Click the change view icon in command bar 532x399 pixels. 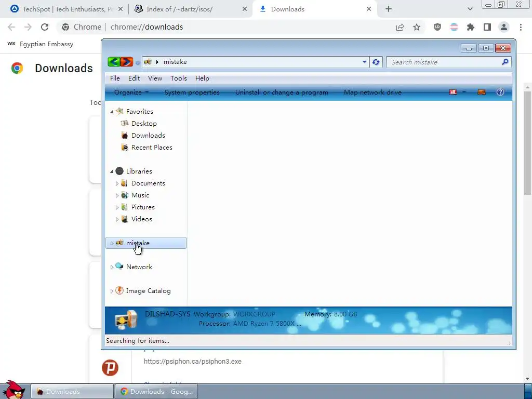(x=453, y=92)
